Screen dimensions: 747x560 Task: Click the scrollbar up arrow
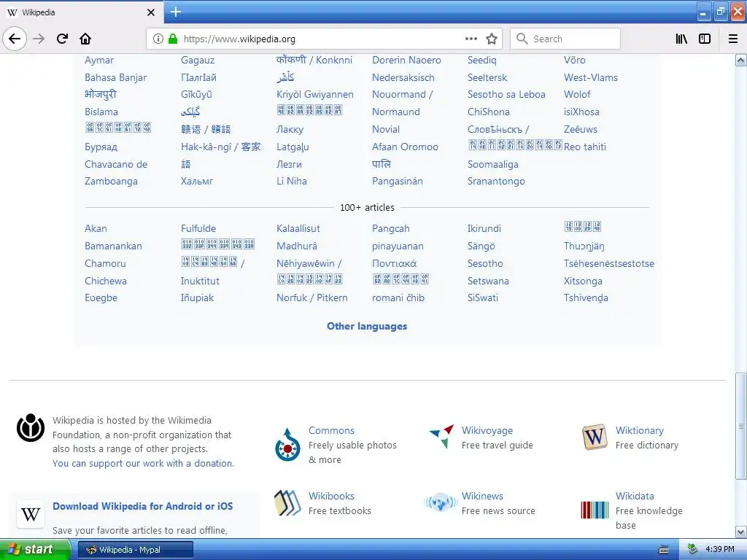(x=741, y=60)
